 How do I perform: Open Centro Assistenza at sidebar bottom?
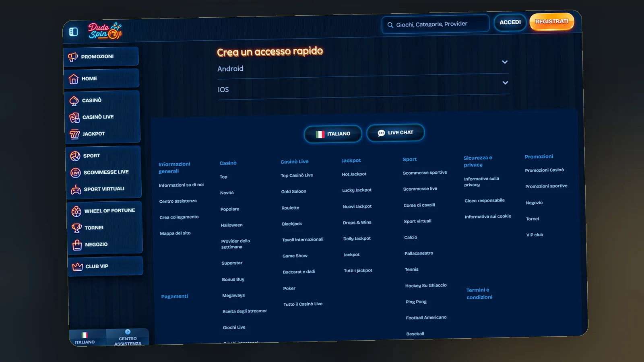pyautogui.click(x=128, y=338)
